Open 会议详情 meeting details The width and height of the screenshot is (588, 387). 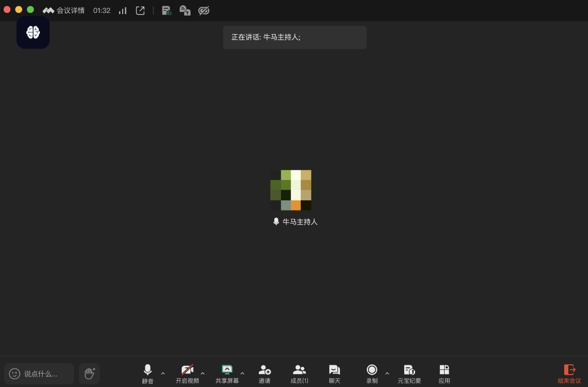(x=64, y=10)
